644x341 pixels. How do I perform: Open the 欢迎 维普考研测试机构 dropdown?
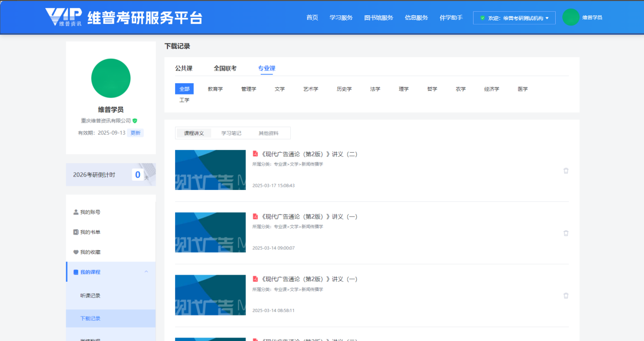tap(514, 18)
